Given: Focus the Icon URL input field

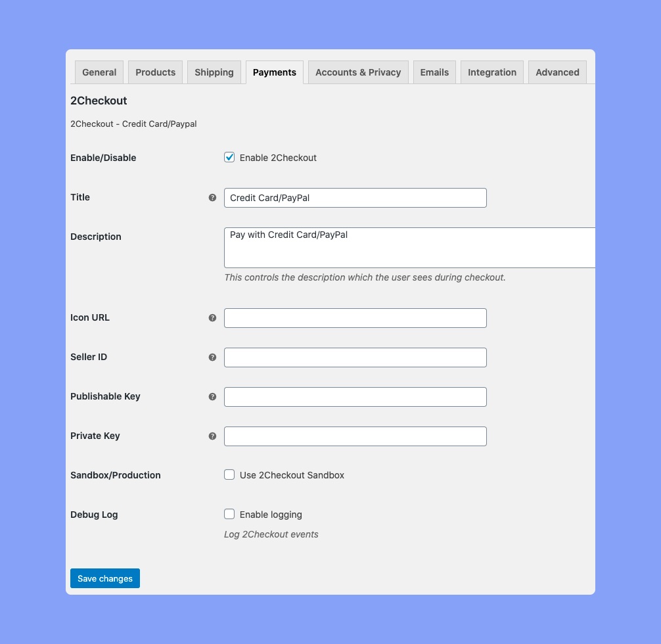Looking at the screenshot, I should coord(355,318).
